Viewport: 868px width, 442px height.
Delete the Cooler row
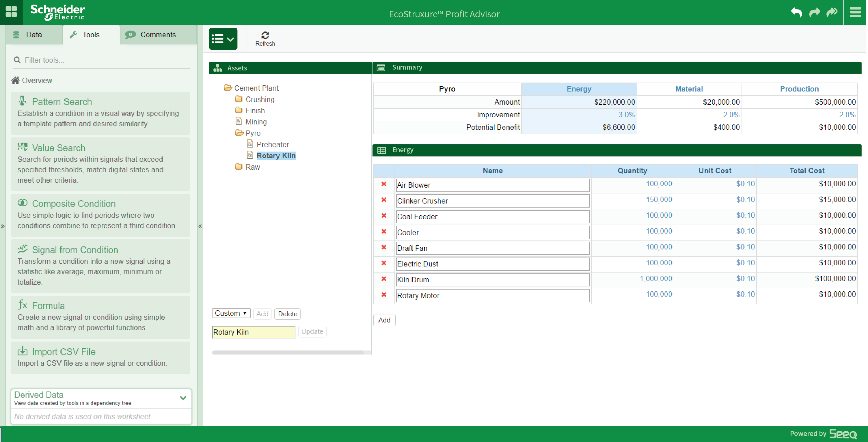click(x=384, y=232)
